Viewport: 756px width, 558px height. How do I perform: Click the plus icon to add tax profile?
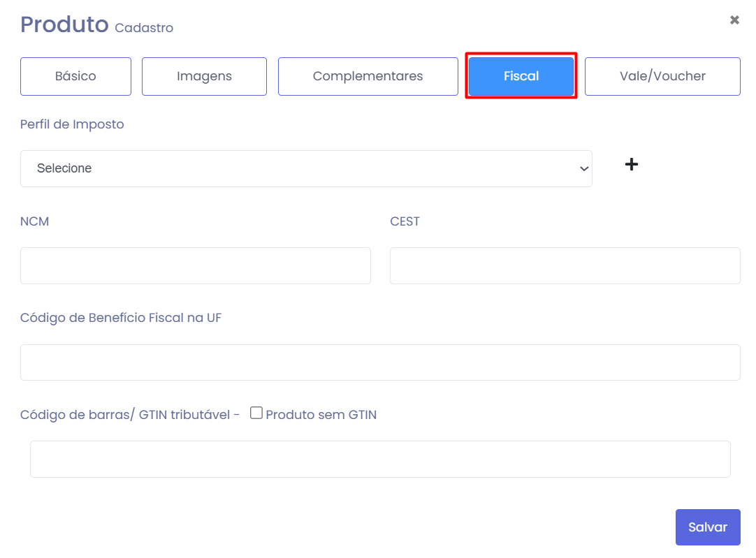631,165
